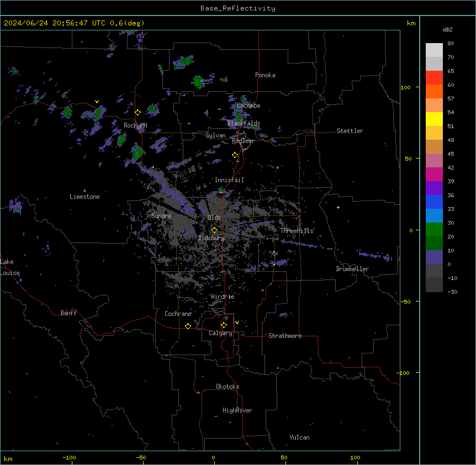Screen dimensions: 476x465
Task: Click the Calgary city label
Action: (220, 333)
